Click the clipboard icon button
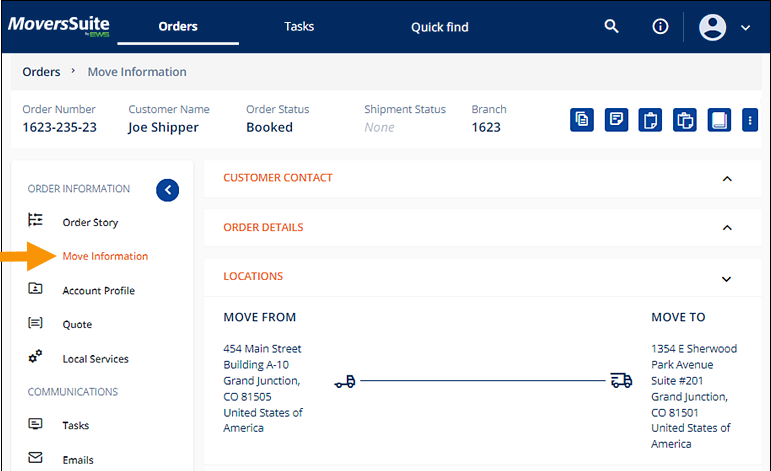 [x=651, y=120]
